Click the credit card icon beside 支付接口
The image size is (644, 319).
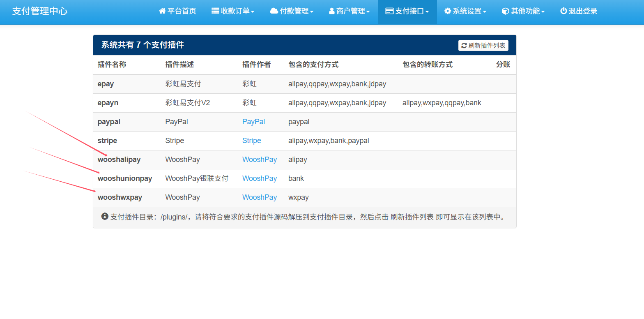click(389, 11)
